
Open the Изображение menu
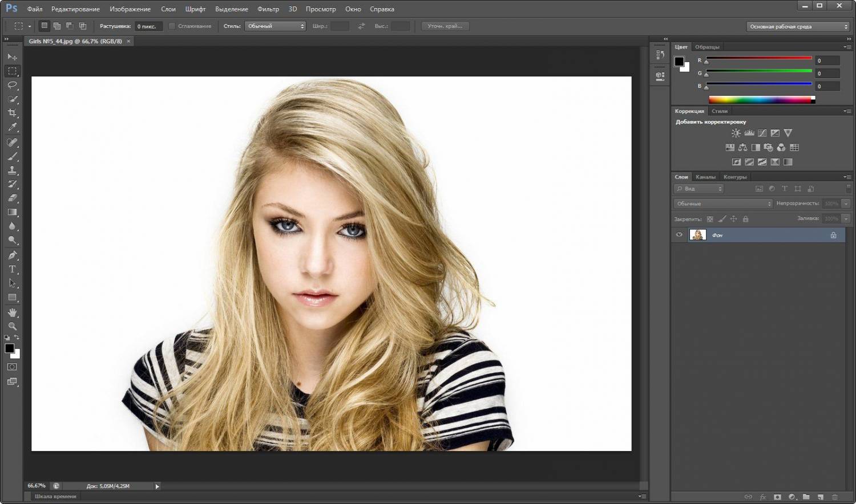(x=130, y=9)
